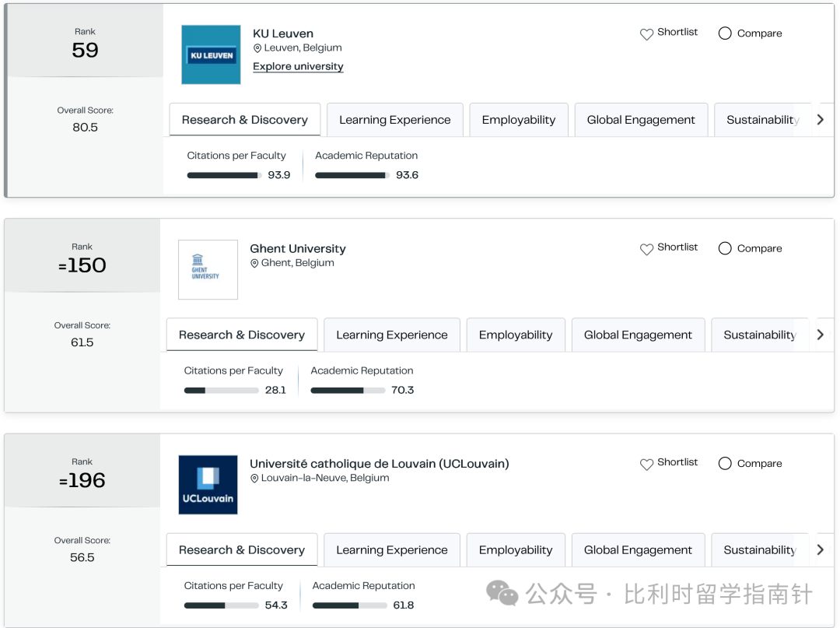Click the Shortlist label for UCLouvain

677,462
